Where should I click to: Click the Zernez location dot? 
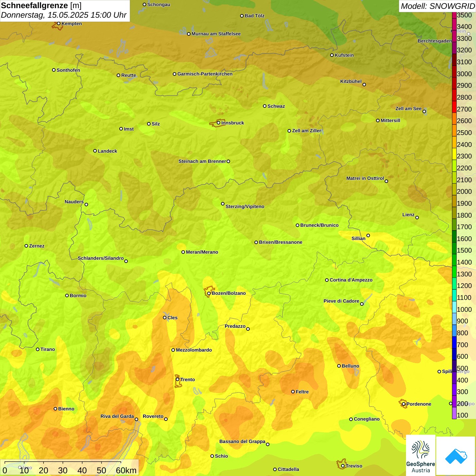click(26, 246)
